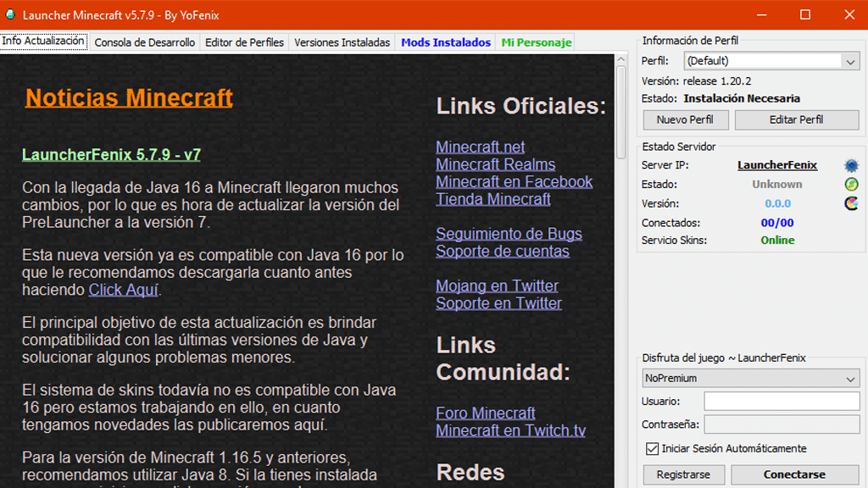Click the '0.0.0' server version value
868x488 pixels.
778,203
